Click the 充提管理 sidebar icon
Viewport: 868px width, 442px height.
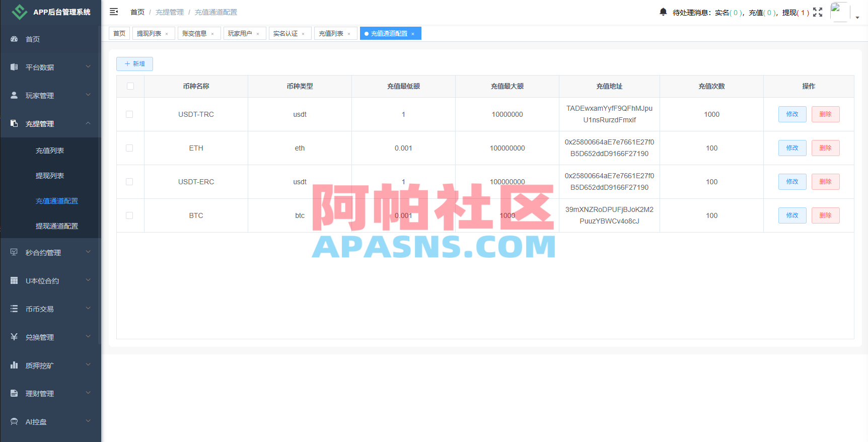pyautogui.click(x=14, y=123)
